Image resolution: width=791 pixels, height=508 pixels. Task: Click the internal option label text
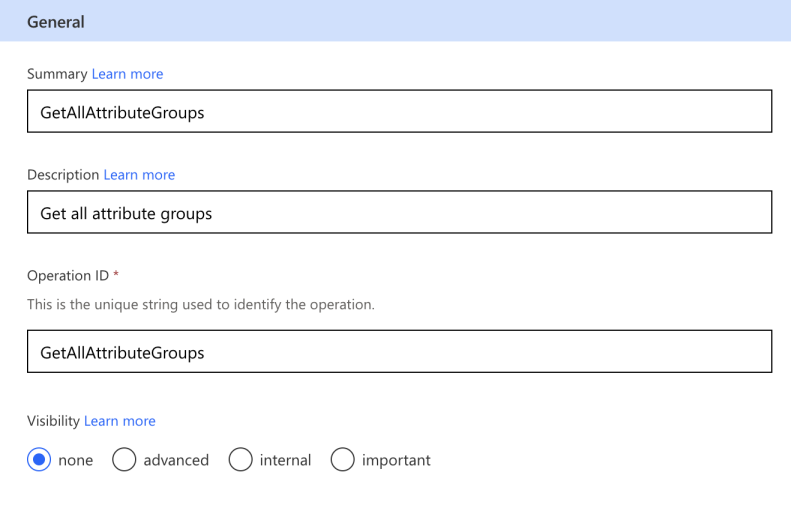(x=285, y=460)
